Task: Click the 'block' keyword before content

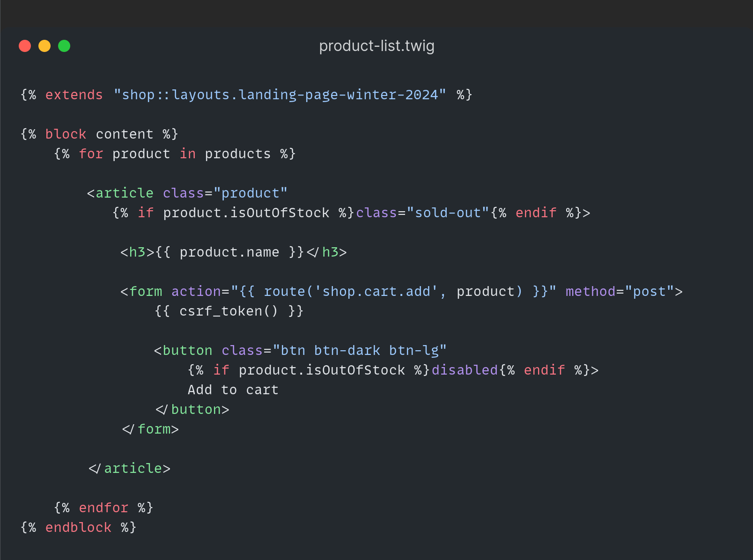Action: coord(66,134)
